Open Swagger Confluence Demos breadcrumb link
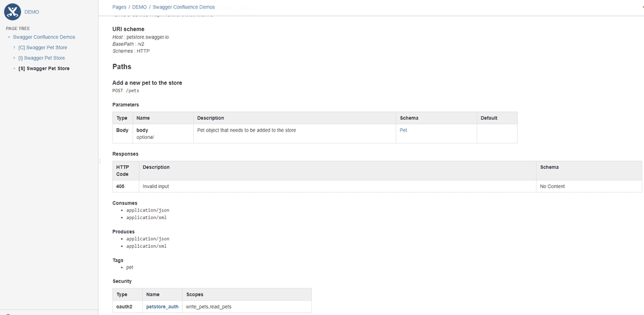This screenshot has width=644, height=315. (x=184, y=7)
